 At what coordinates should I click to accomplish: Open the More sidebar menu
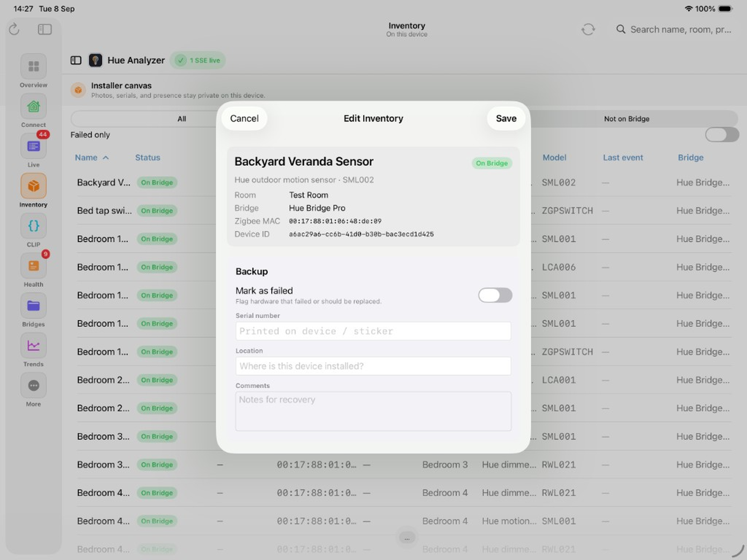pyautogui.click(x=33, y=386)
